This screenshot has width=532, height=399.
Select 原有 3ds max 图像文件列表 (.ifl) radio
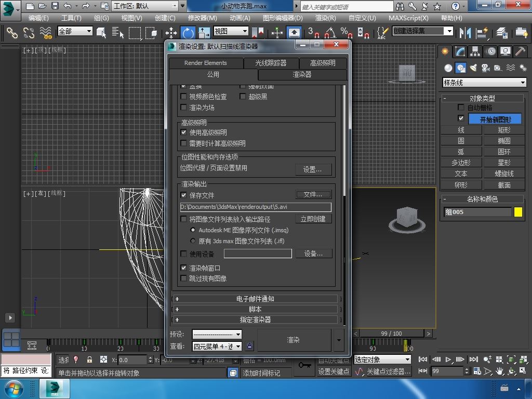pos(193,241)
